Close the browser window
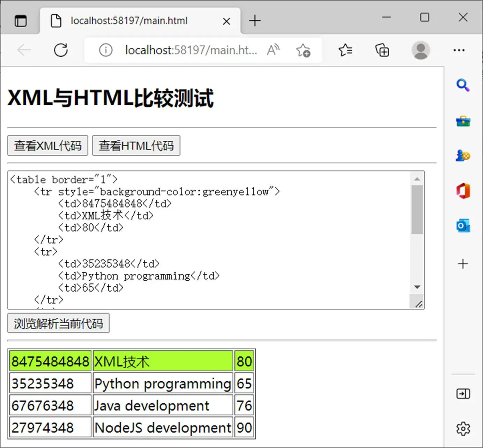 click(463, 17)
